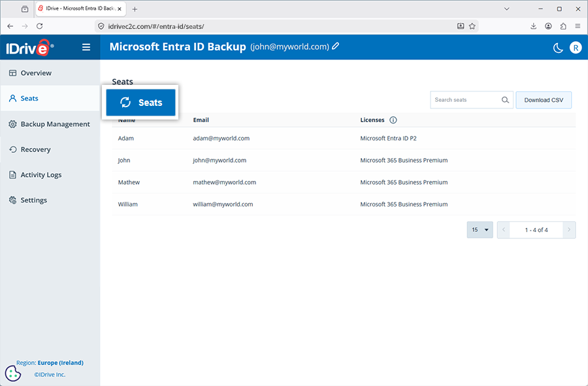Open the list all tabs chevron
The height and width of the screenshot is (386, 588).
(506, 9)
